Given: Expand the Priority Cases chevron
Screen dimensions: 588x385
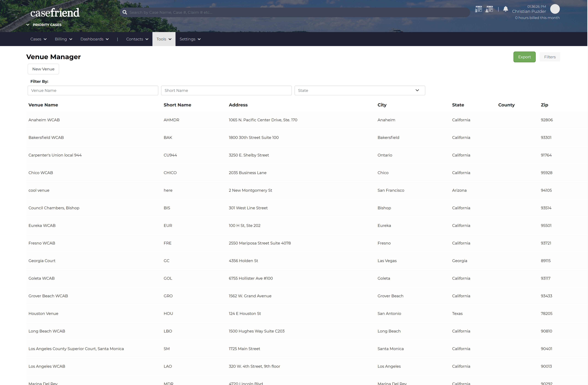Looking at the screenshot, I should [28, 25].
